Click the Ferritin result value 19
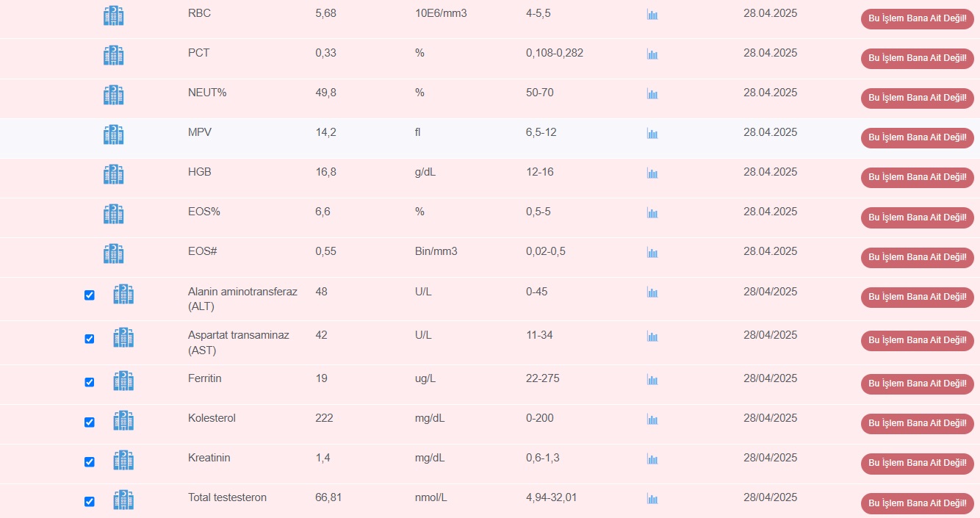980x518 pixels. (x=321, y=378)
